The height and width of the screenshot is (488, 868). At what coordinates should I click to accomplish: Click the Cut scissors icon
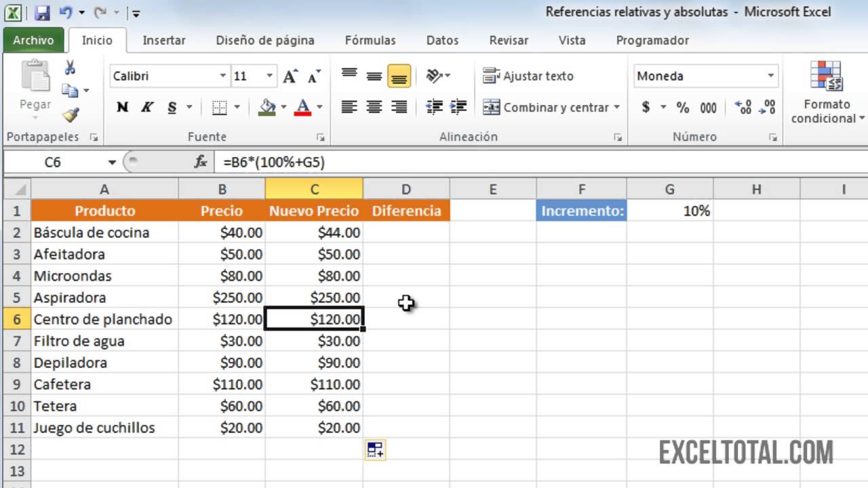[70, 68]
